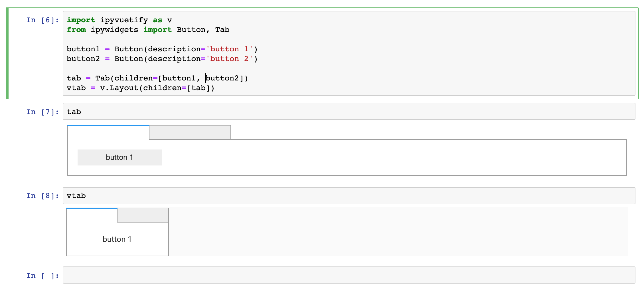Click the In [8] prompt label
644x291 pixels.
pos(42,195)
